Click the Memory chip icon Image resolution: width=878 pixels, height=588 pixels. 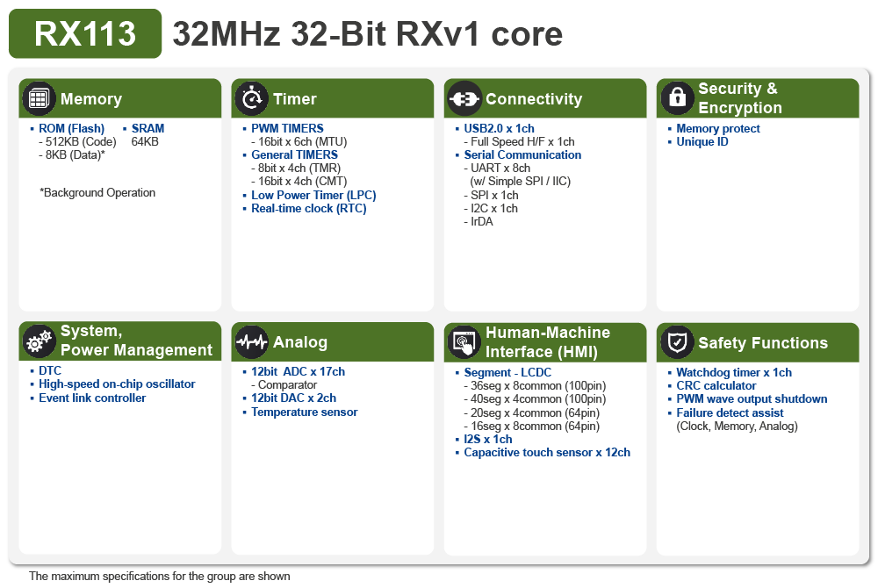[39, 98]
